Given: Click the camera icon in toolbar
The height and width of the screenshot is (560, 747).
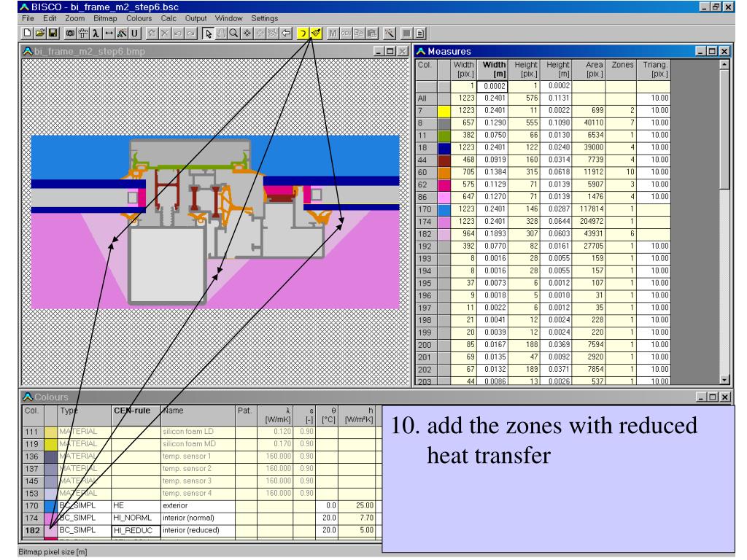Looking at the screenshot, I should click(71, 34).
